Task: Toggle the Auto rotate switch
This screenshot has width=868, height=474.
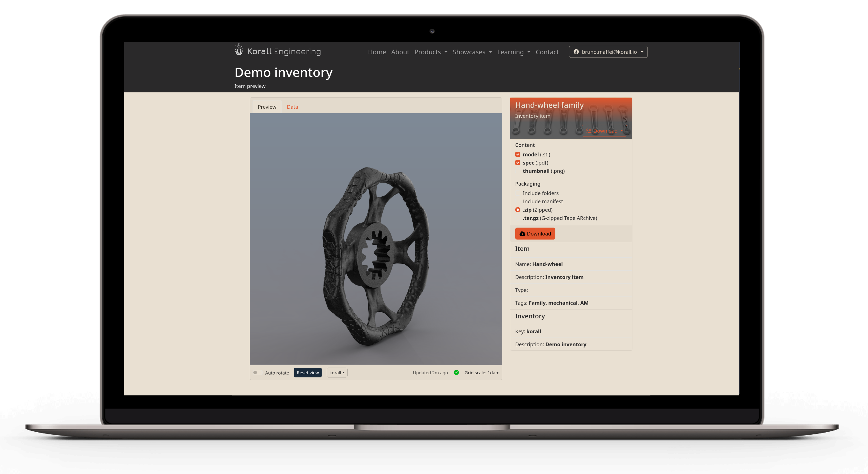Action: 257,373
